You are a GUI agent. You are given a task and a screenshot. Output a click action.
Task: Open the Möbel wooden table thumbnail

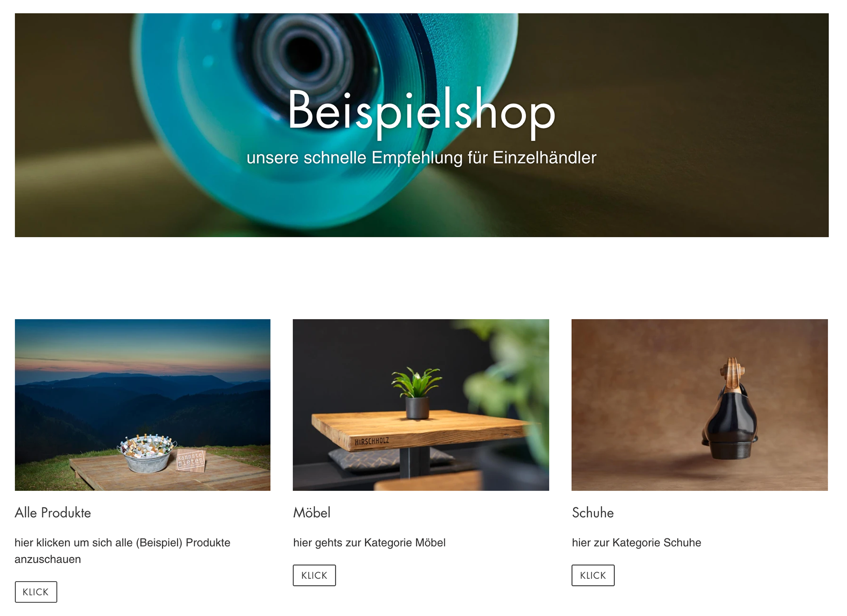click(421, 405)
